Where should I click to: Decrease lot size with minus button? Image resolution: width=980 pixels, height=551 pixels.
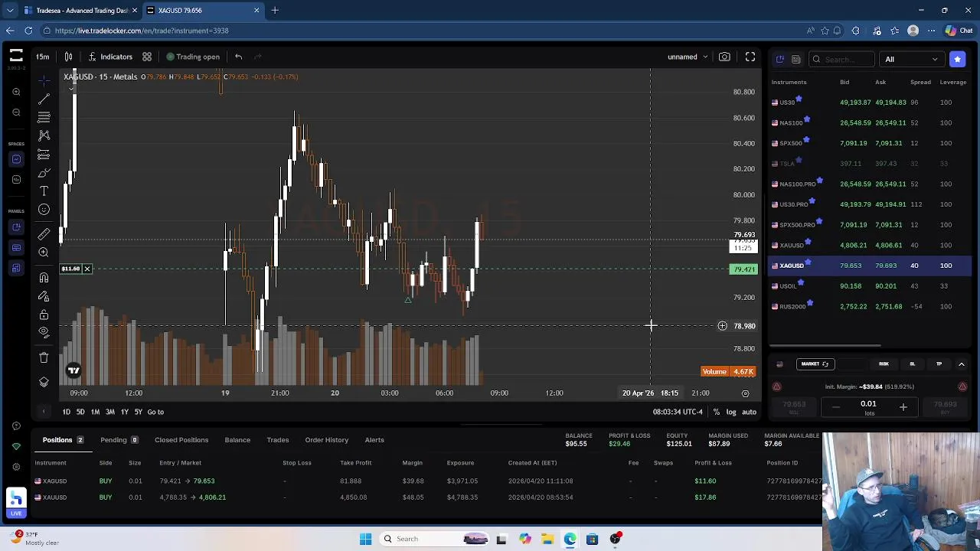click(835, 407)
